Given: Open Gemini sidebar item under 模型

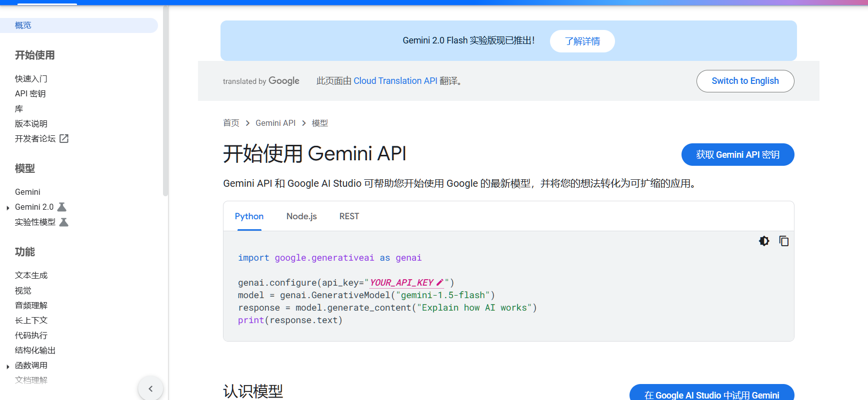Looking at the screenshot, I should [x=27, y=192].
